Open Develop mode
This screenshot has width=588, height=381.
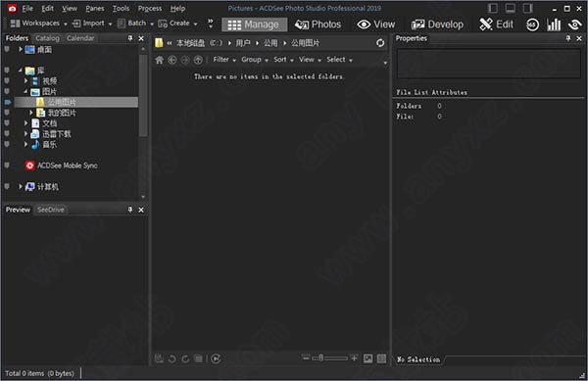coord(437,24)
